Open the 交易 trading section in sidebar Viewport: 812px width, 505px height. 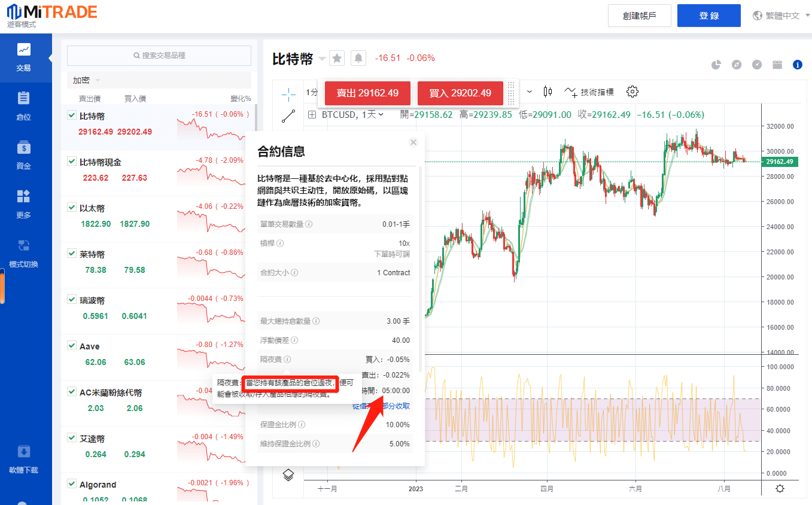click(24, 58)
